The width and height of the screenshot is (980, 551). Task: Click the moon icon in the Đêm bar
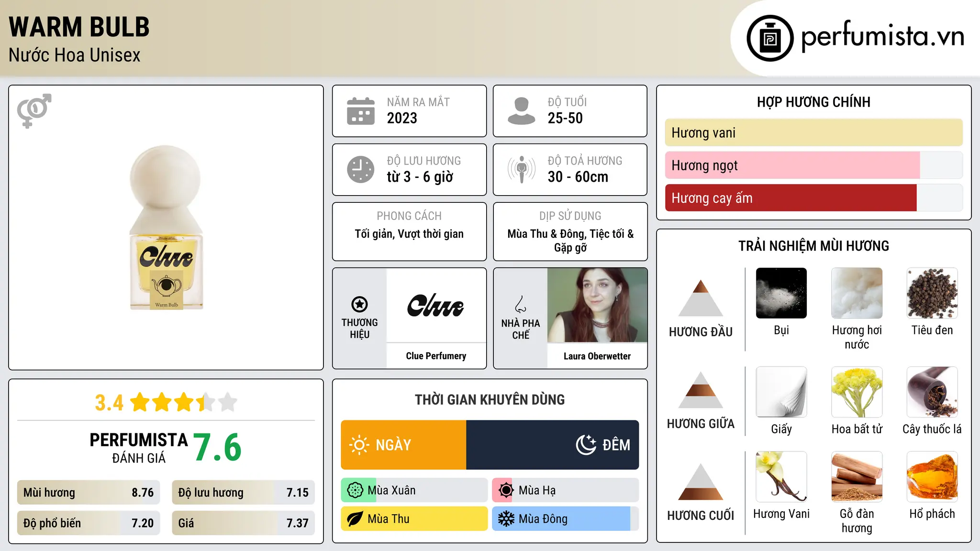[x=586, y=445]
